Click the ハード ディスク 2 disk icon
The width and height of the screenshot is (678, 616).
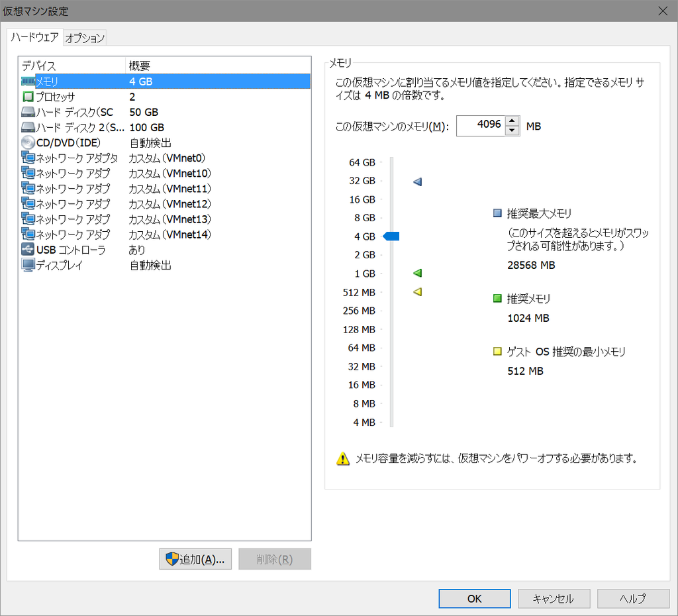point(28,127)
